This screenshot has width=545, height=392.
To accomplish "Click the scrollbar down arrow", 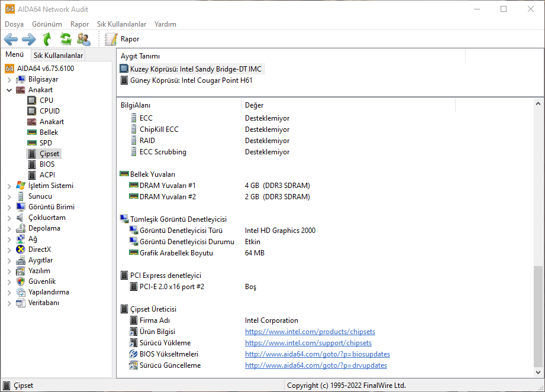I will [538, 372].
